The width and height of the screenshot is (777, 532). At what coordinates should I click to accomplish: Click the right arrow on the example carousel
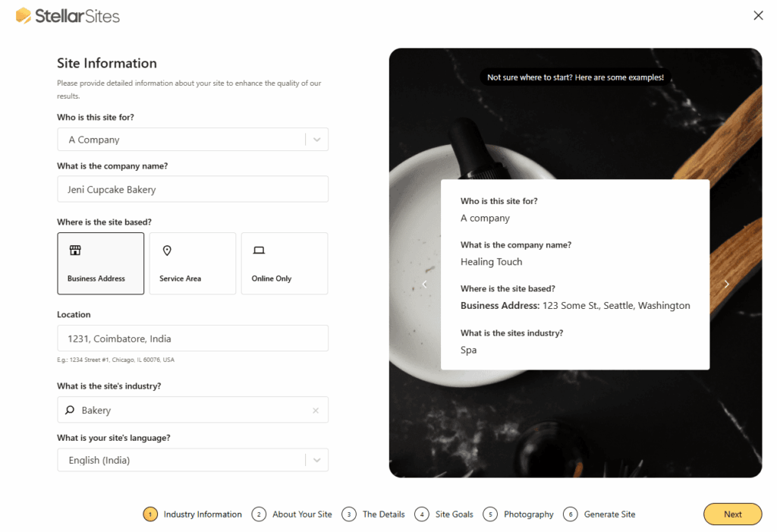tap(726, 284)
